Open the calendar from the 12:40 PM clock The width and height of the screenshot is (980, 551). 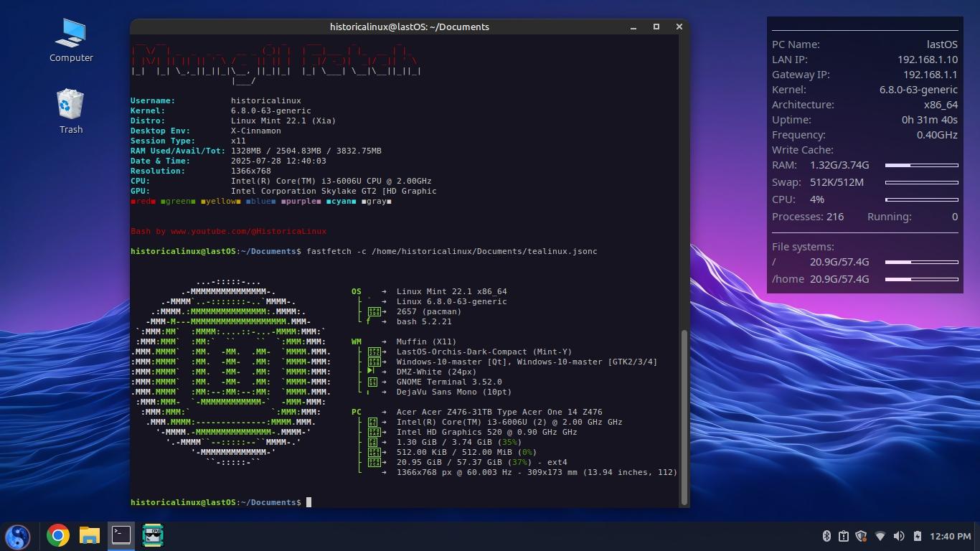[950, 536]
